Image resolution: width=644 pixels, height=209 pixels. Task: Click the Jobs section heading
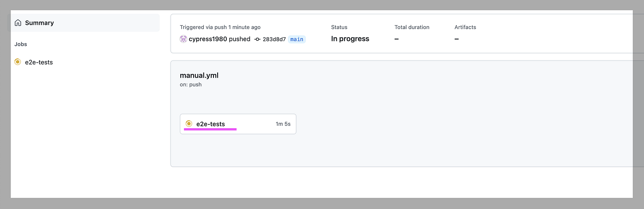pos(21,45)
